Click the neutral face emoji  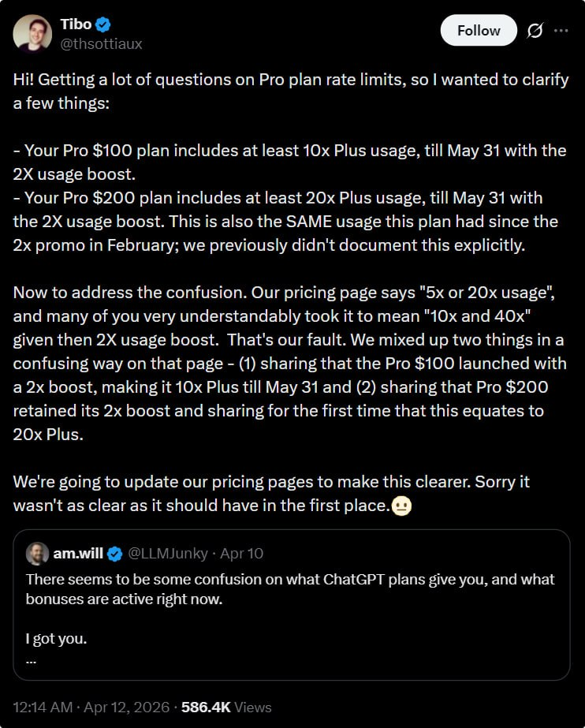[x=402, y=506]
